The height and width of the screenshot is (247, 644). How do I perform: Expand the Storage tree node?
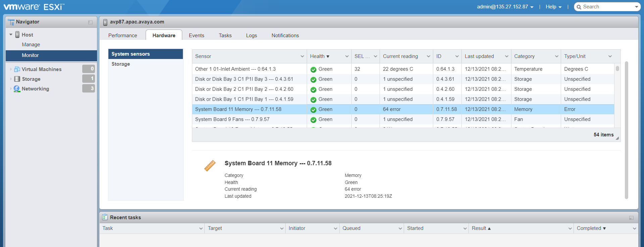coord(11,79)
